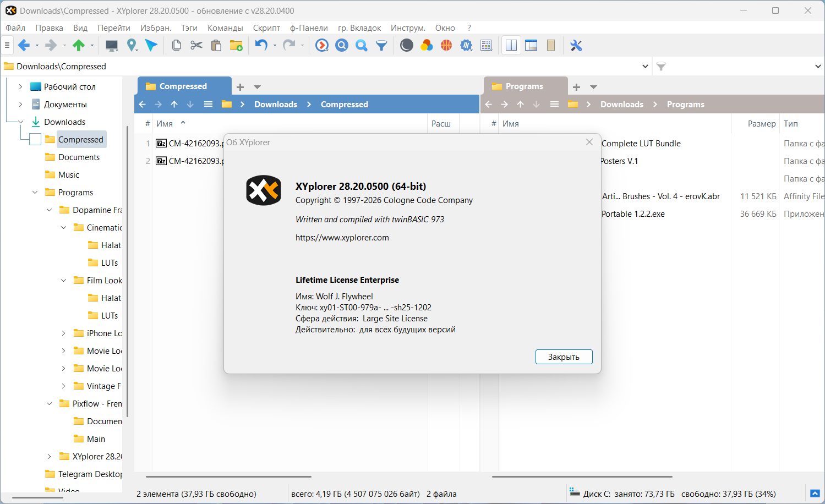This screenshot has width=825, height=504.
Task: Open the Скрипт menu
Action: click(266, 28)
